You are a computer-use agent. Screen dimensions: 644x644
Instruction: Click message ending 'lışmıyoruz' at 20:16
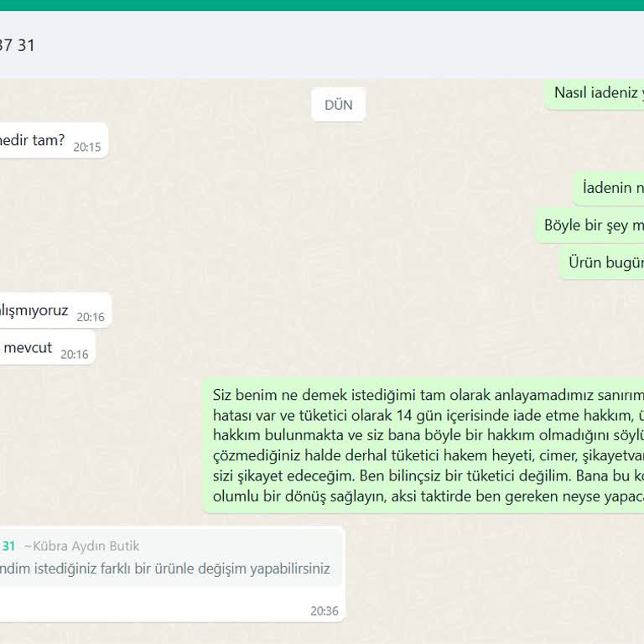tap(55, 310)
